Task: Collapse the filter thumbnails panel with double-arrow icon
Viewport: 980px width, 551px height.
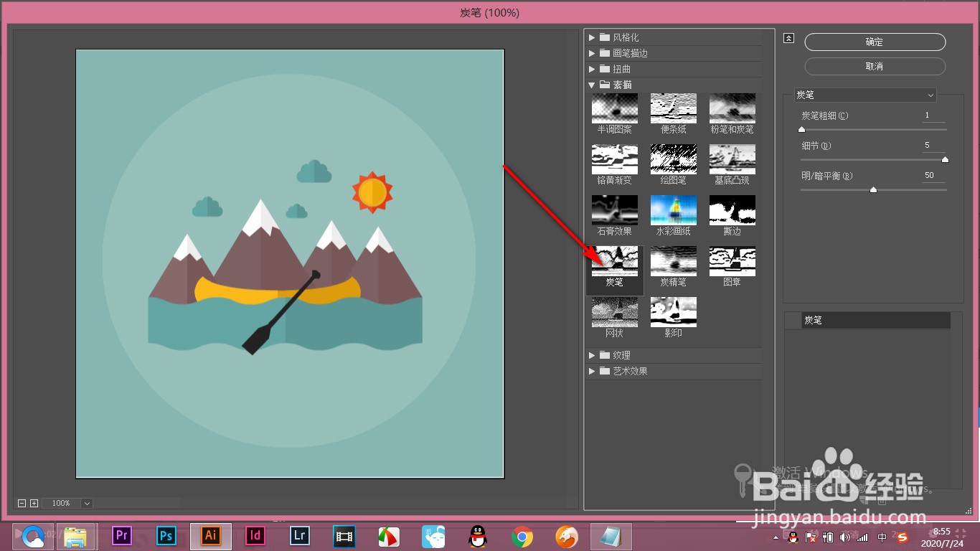Action: 789,39
